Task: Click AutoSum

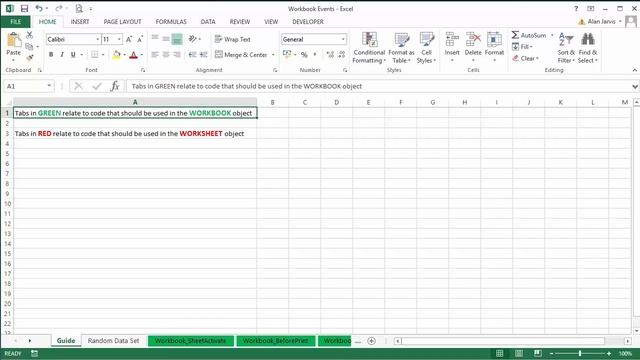Action: click(x=529, y=36)
